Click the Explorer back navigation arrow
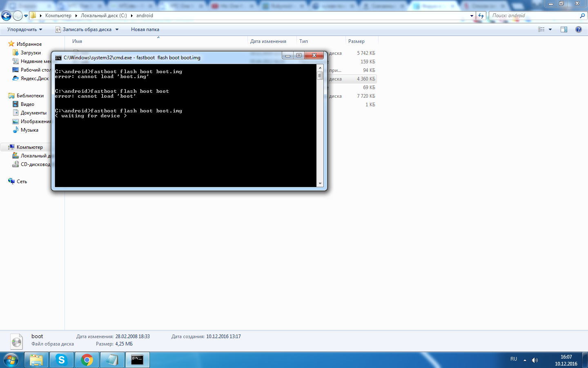This screenshot has height=368, width=588. [7, 16]
